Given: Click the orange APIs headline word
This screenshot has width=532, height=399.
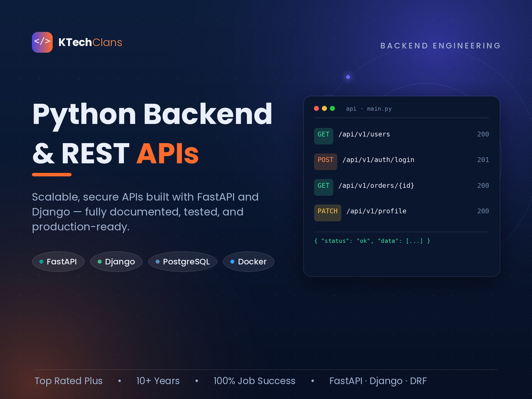Looking at the screenshot, I should [168, 154].
